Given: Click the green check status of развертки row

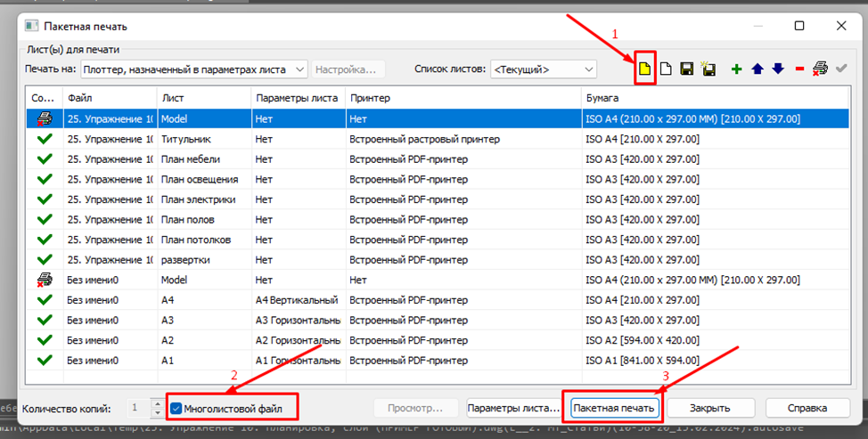Looking at the screenshot, I should [45, 260].
